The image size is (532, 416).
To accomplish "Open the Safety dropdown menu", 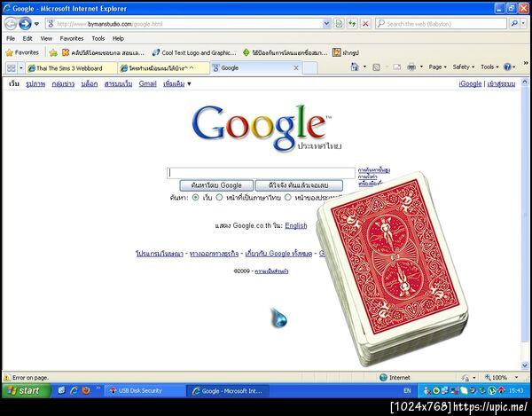I will coord(464,67).
